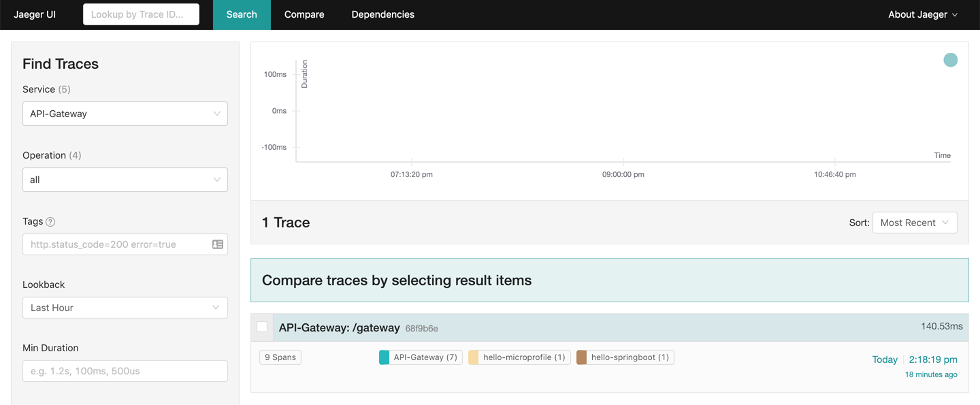Screen dimensions: 980x405
Task: Open the Dependencies tab
Action: tap(382, 14)
